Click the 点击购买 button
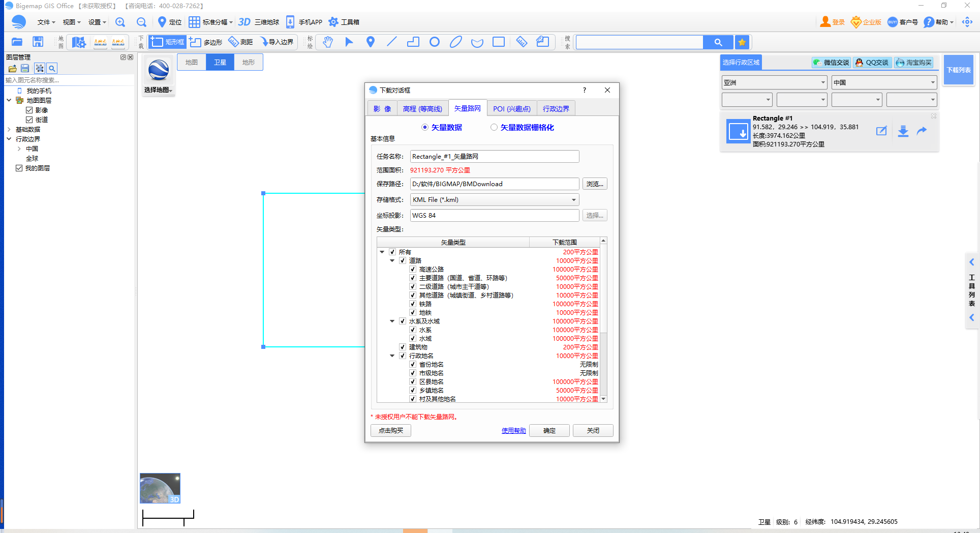Screen dimensions: 980x533 tap(391, 430)
